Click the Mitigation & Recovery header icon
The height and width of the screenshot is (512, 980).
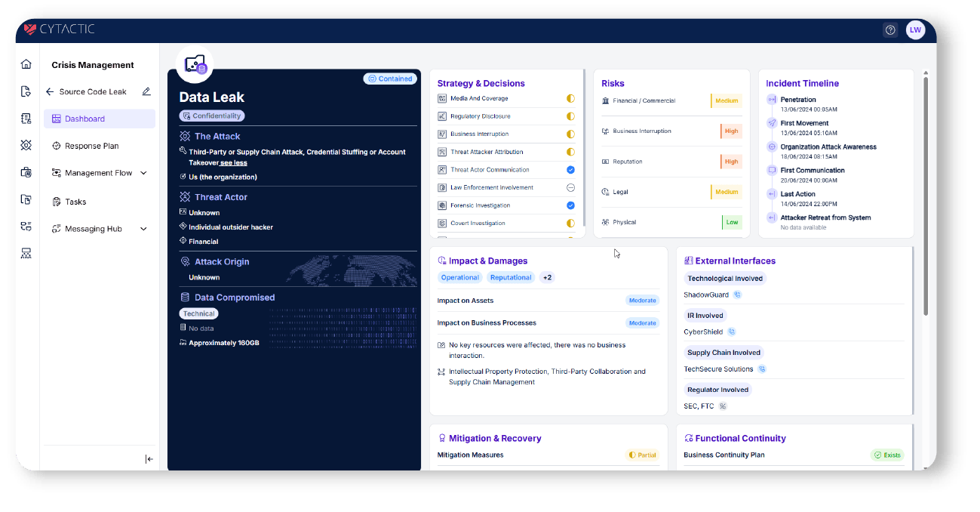(x=442, y=438)
